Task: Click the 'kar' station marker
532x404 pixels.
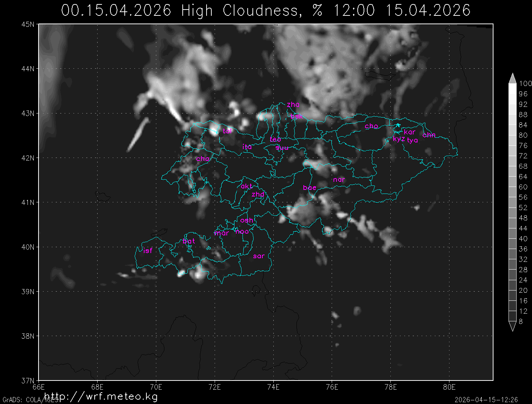Action: 409,132
